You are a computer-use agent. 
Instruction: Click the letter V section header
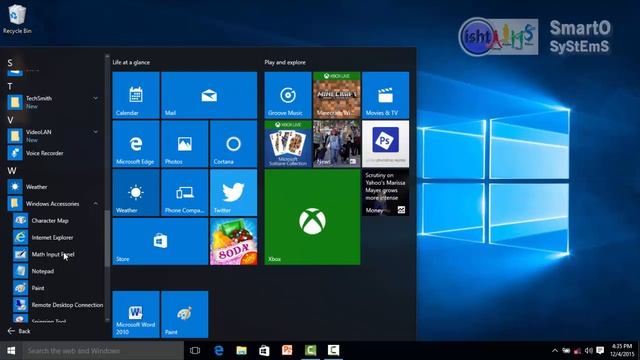pos(10,120)
